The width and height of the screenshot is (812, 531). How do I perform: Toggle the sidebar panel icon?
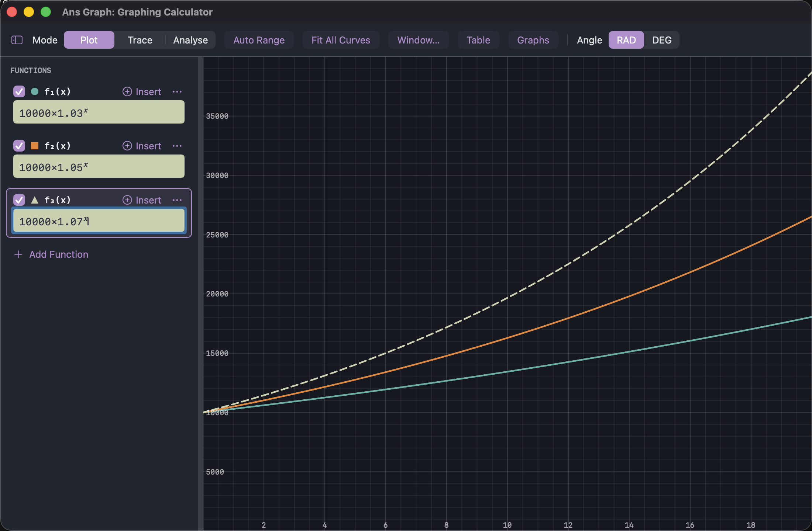17,40
